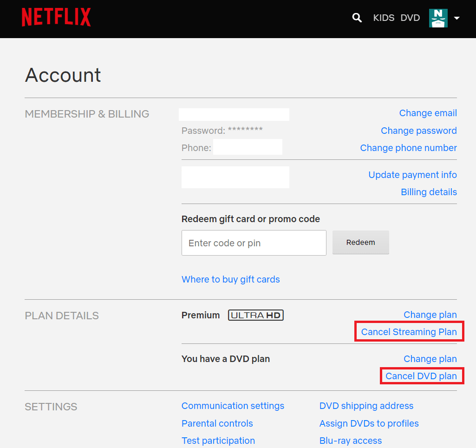The width and height of the screenshot is (476, 448).
Task: Go to Parental controls
Action: click(217, 423)
